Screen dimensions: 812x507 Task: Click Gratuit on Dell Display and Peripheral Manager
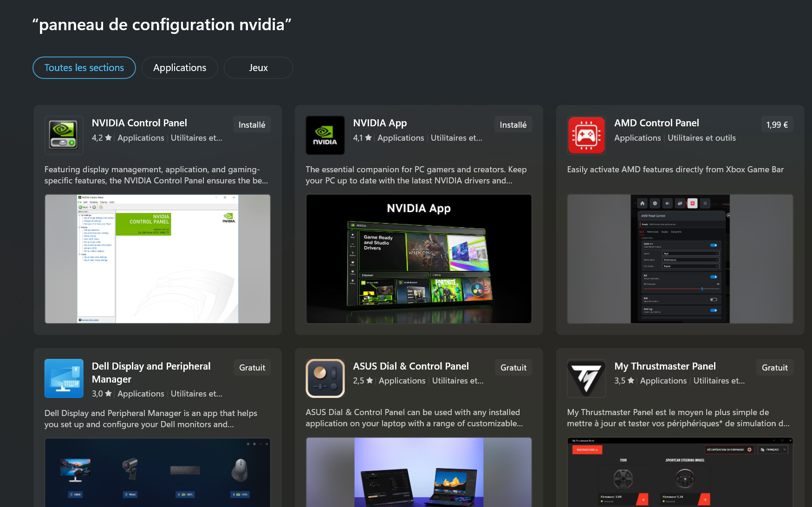coord(252,367)
